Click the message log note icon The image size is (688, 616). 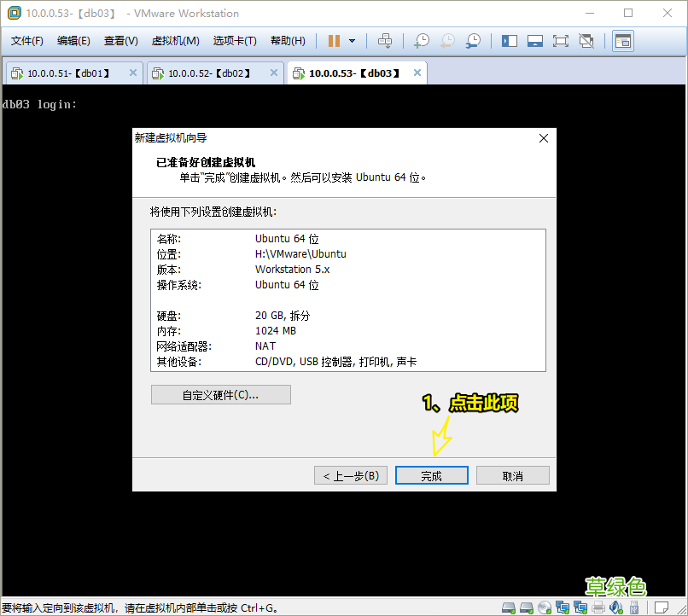click(661, 607)
